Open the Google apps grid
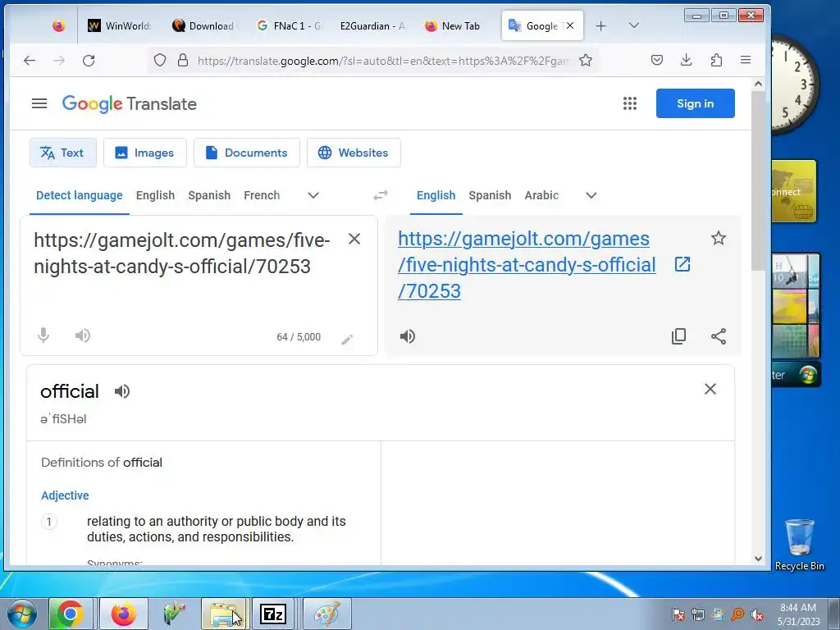Screen dimensions: 840x630 coord(630,103)
